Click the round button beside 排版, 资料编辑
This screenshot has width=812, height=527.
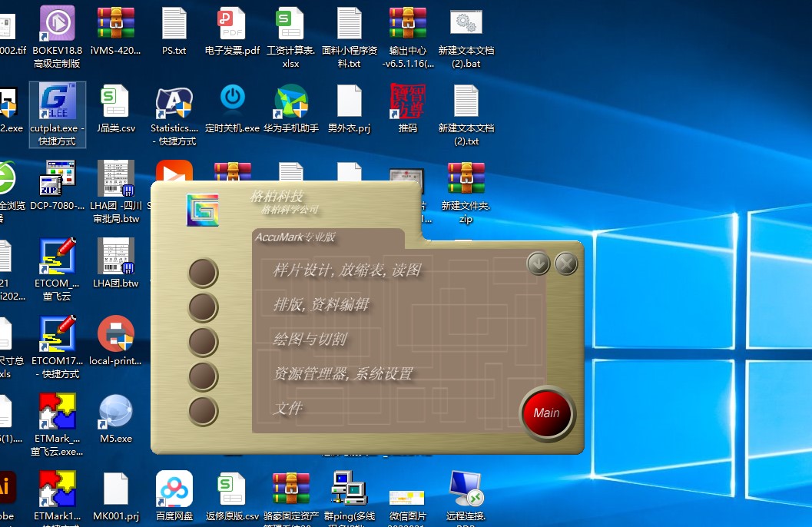203,307
